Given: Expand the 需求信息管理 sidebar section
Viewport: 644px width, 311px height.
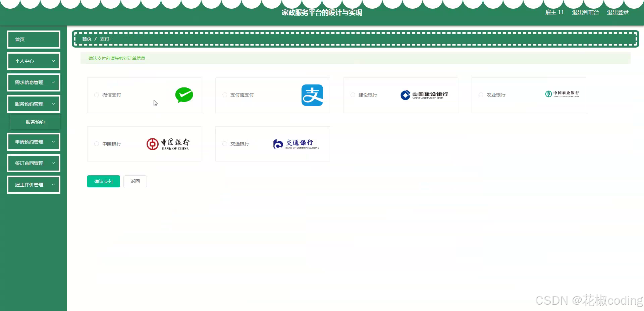Looking at the screenshot, I should click(33, 82).
